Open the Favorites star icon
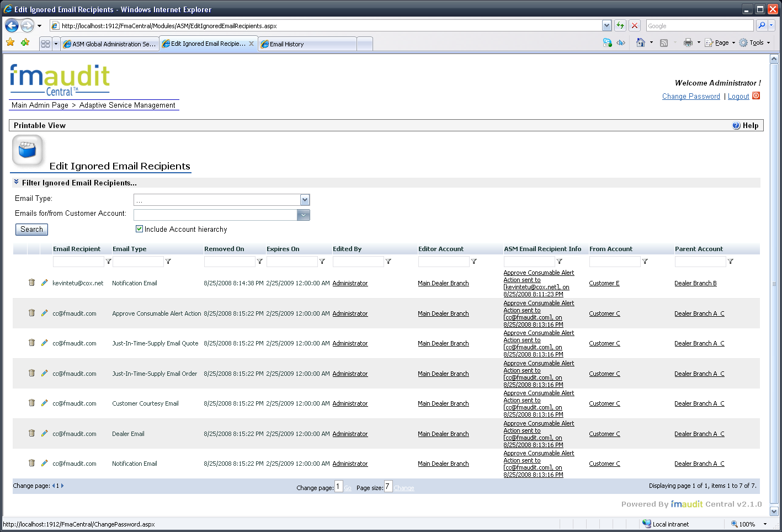This screenshot has width=782, height=532. [x=10, y=42]
